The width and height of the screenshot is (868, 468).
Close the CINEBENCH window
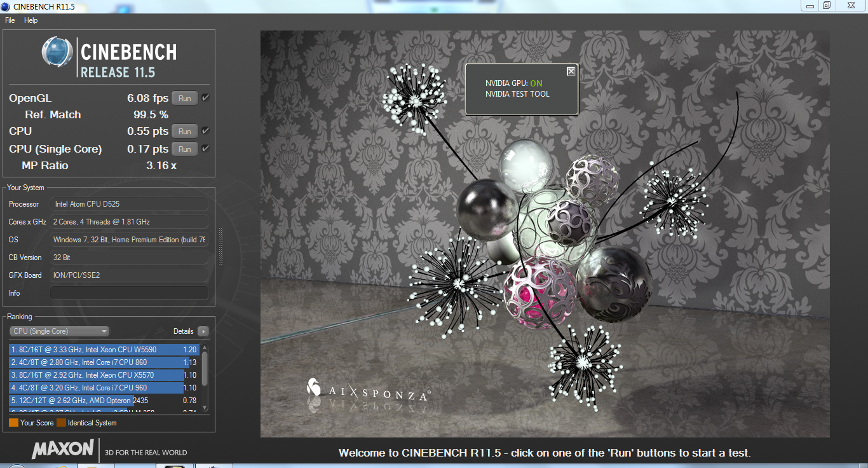[x=851, y=5]
